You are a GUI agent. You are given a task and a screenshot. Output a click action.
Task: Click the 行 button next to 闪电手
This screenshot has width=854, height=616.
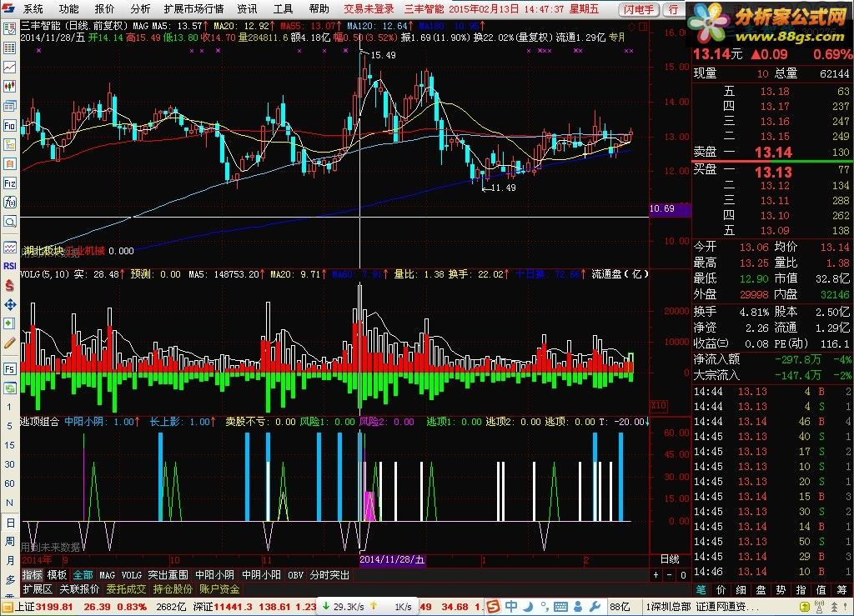coord(674,9)
